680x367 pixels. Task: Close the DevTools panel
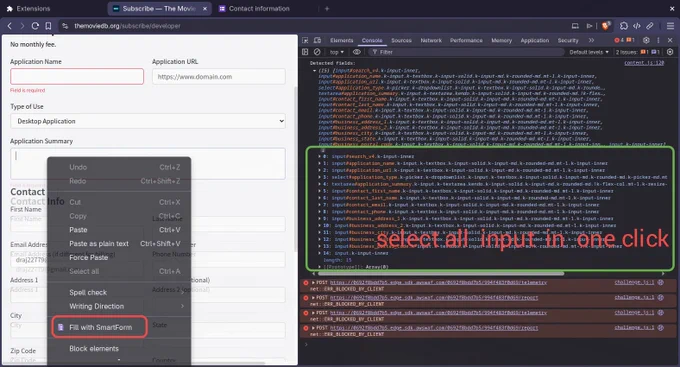(670, 40)
